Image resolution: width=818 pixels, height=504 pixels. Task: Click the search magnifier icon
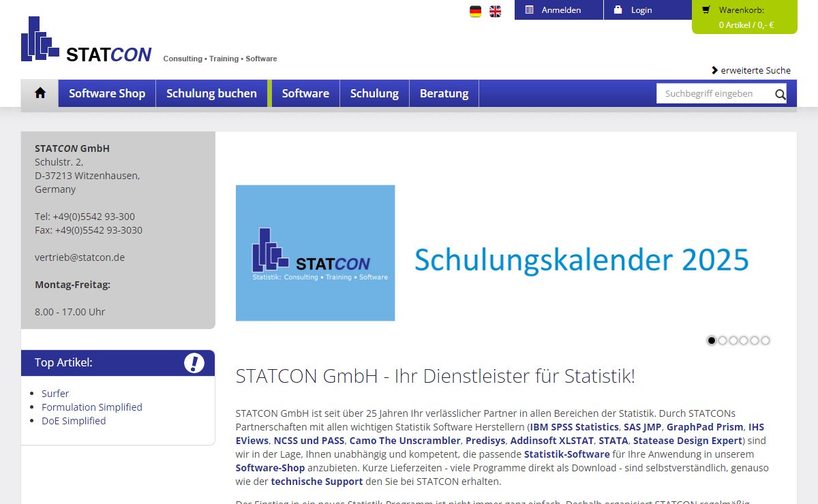click(780, 94)
